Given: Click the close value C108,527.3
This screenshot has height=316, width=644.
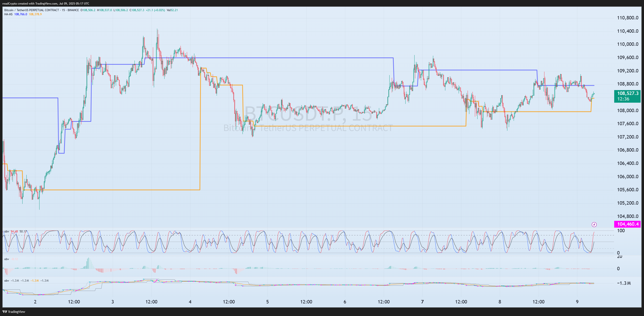Looking at the screenshot, I should tap(137, 10).
